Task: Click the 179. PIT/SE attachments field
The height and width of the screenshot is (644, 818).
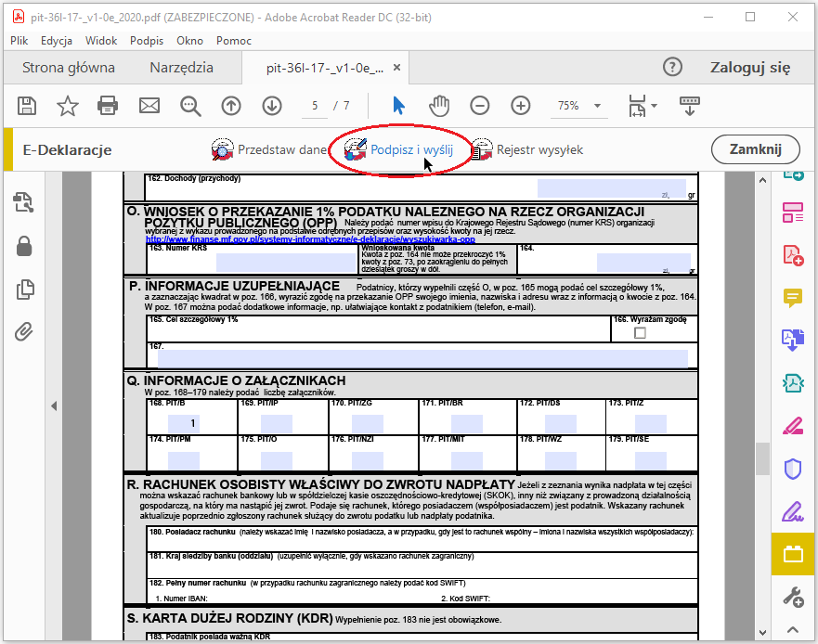Action: point(651,460)
